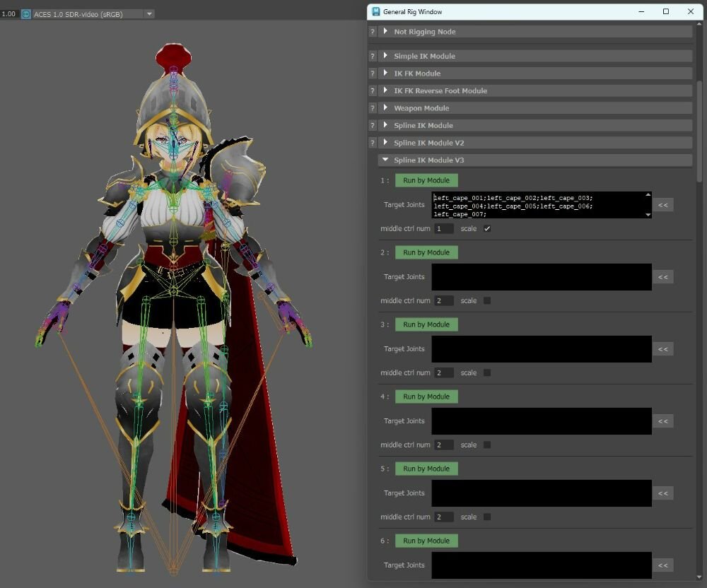Click the help icon beside Not Rigging Node
This screenshot has height=588, width=707.
coord(373,32)
